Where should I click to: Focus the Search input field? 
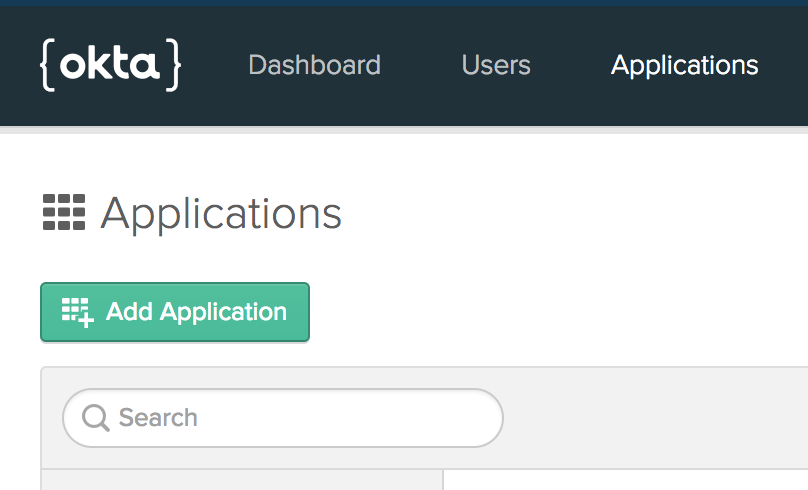pos(283,418)
